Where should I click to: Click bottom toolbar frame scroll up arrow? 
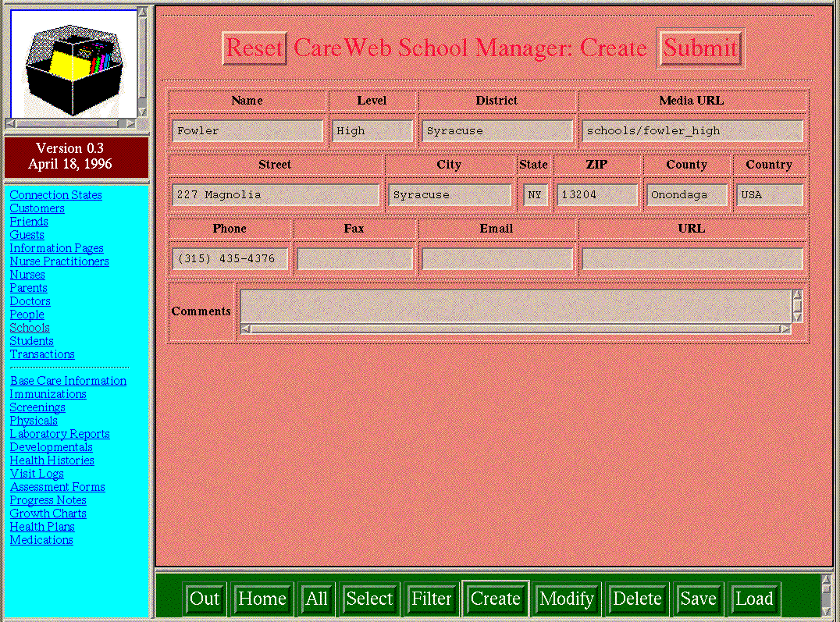[827, 580]
